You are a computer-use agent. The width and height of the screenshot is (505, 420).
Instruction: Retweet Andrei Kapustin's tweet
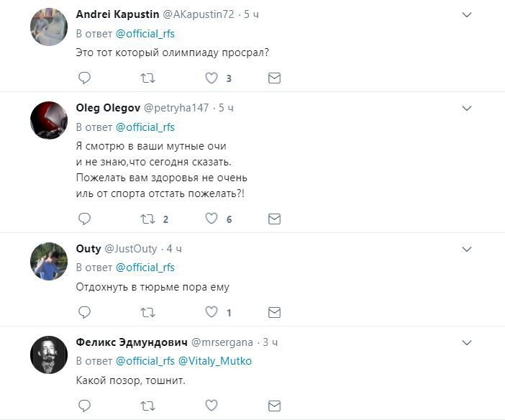[x=147, y=78]
